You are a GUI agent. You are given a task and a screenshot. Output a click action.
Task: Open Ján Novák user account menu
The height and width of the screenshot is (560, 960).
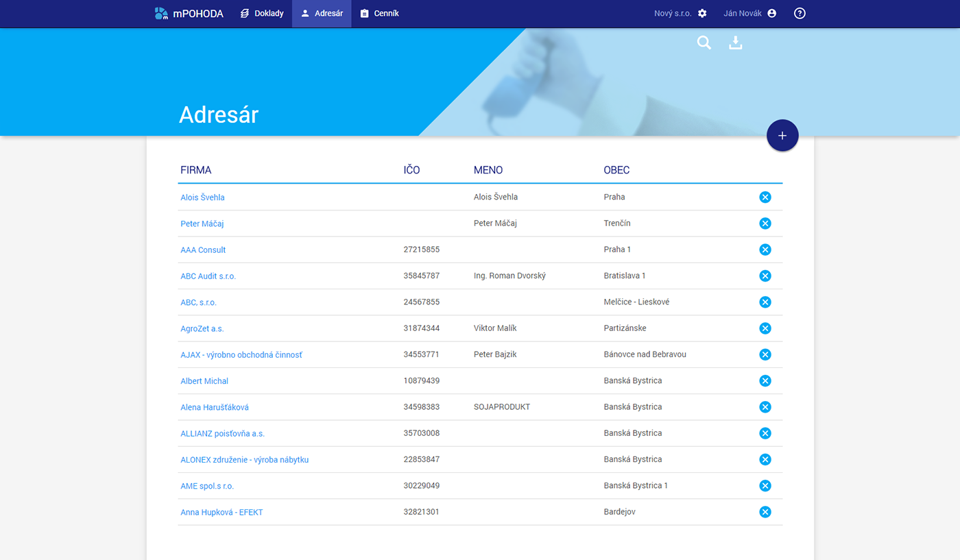(x=750, y=13)
